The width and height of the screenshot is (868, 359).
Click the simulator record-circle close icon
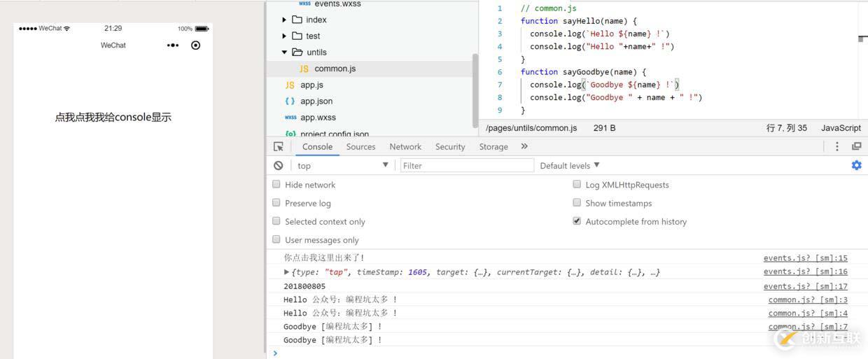coord(195,45)
